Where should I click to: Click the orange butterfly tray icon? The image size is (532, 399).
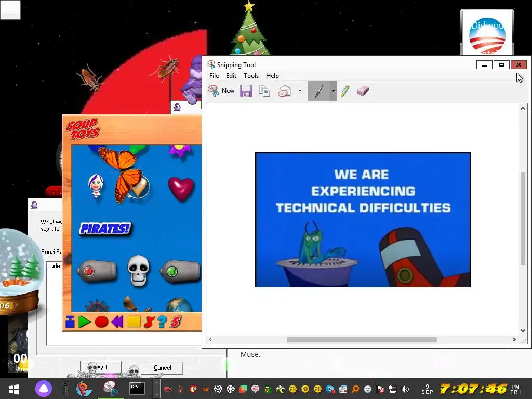(206, 389)
